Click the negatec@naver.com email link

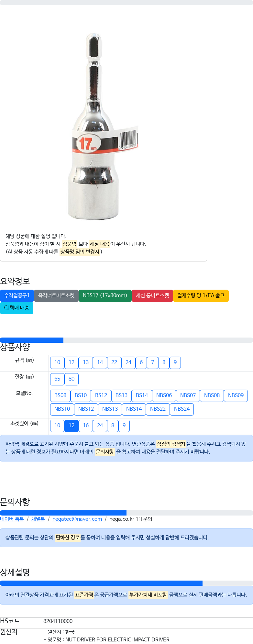pyautogui.click(x=77, y=519)
